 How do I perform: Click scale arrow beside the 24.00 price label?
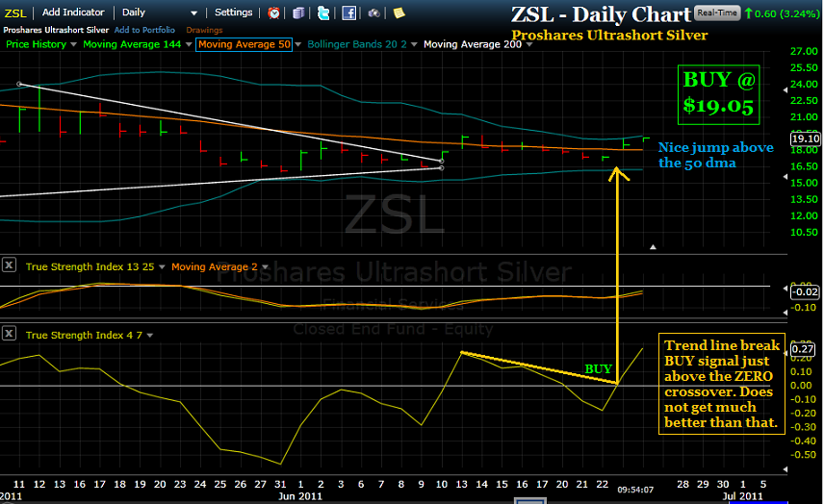785,90
